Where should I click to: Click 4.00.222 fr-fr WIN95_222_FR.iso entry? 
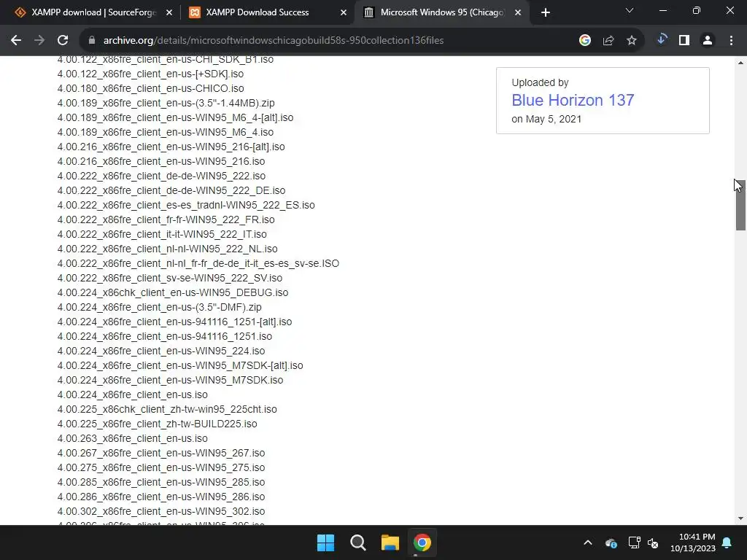tap(166, 219)
